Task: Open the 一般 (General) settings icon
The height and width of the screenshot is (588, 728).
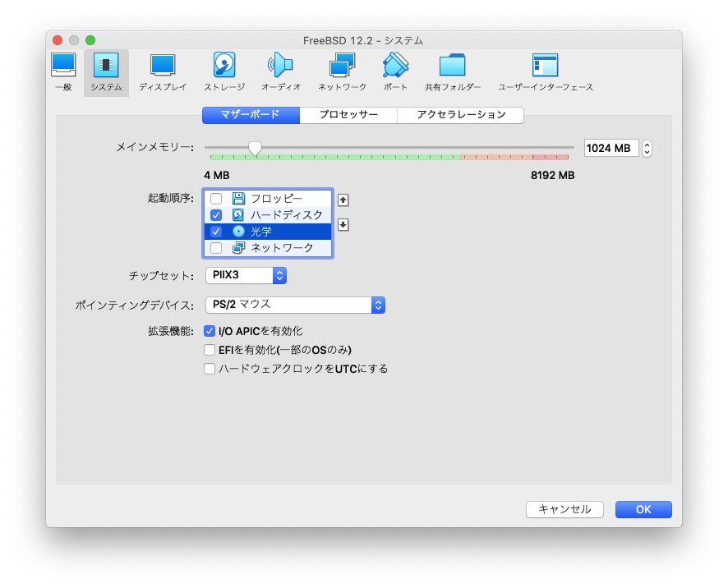Action: pos(63,71)
